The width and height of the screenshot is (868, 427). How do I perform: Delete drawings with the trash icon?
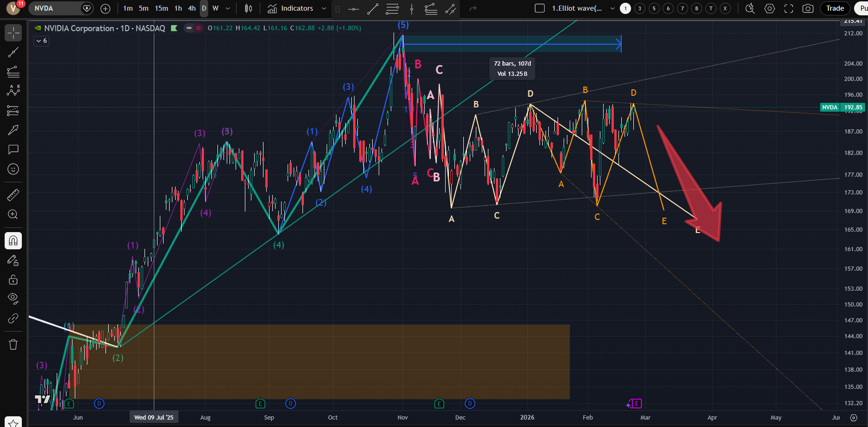point(13,344)
